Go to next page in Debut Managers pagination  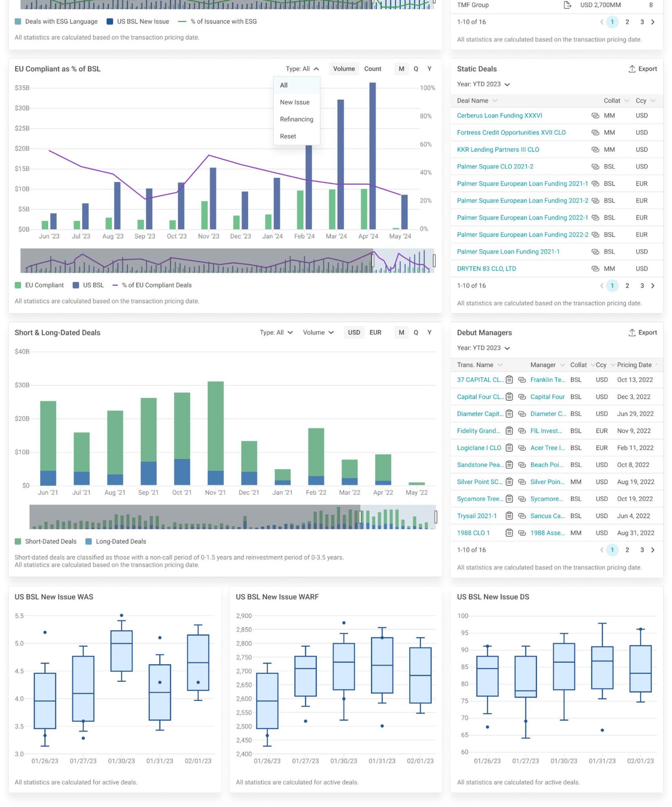[x=653, y=550]
